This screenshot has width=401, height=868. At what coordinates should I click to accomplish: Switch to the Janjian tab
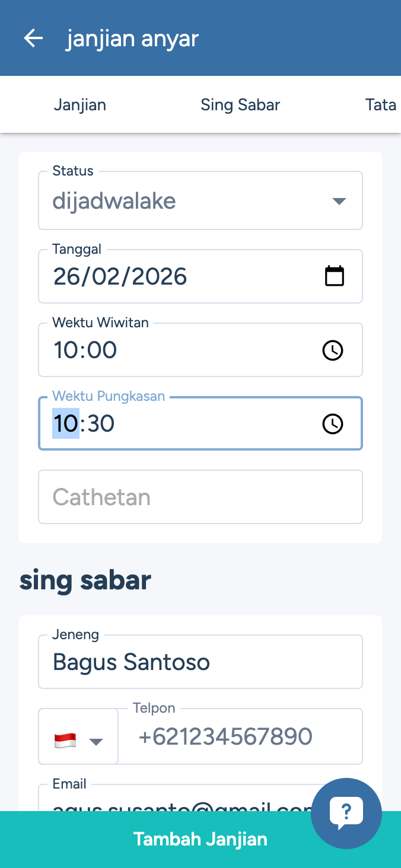[80, 105]
